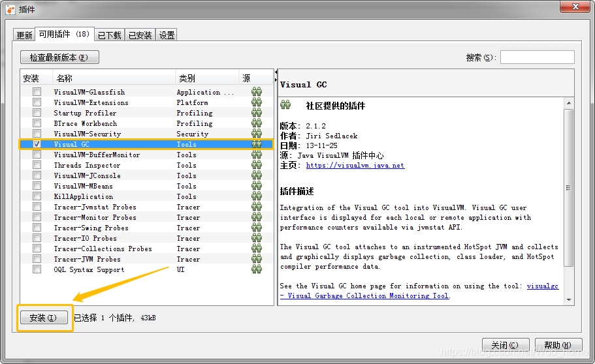The width and height of the screenshot is (595, 364).
Task: Click the VisualVM app icon in title bar
Action: tap(10, 10)
